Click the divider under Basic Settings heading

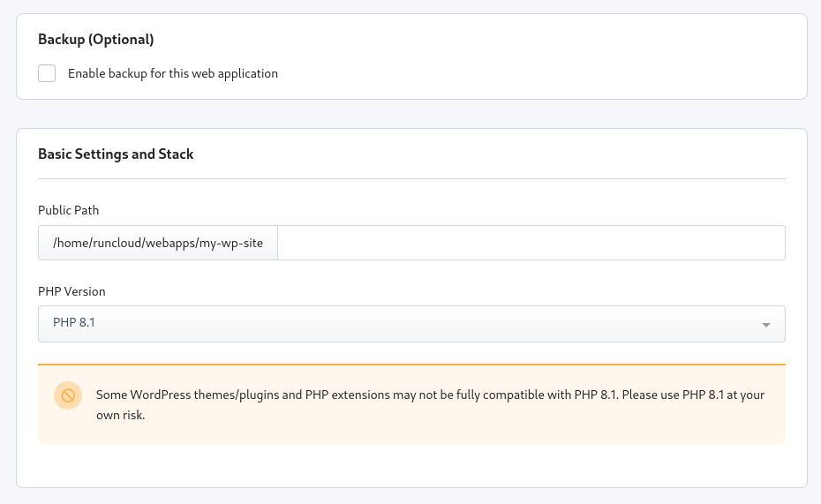point(411,179)
